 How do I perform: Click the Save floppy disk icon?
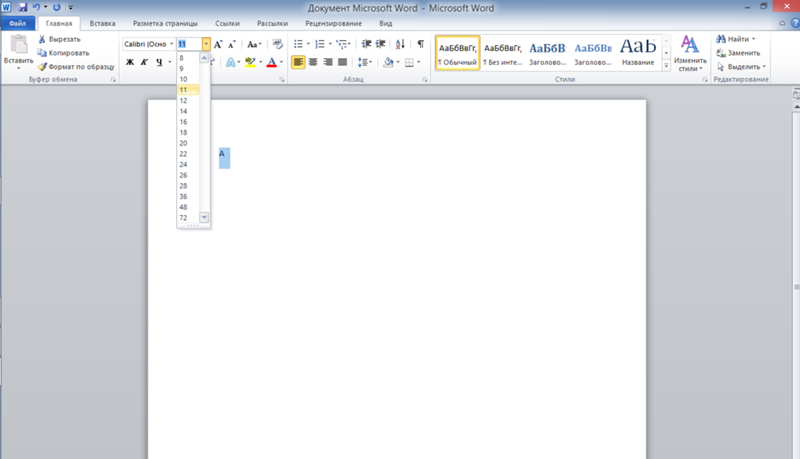click(x=22, y=7)
